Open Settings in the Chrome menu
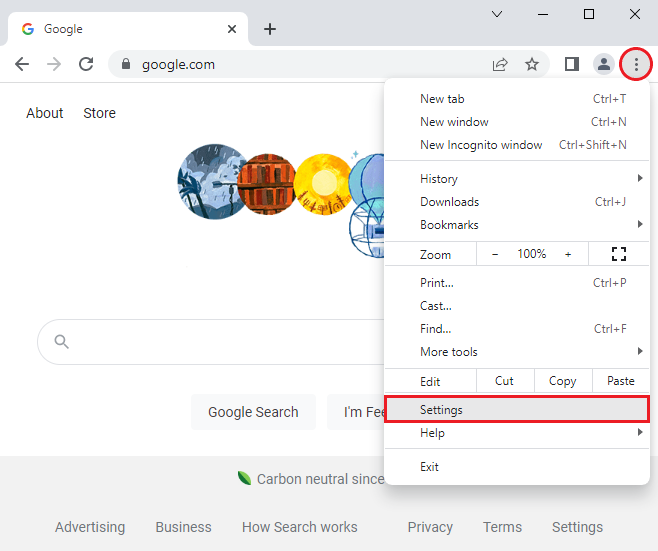Image resolution: width=658 pixels, height=551 pixels. point(517,410)
